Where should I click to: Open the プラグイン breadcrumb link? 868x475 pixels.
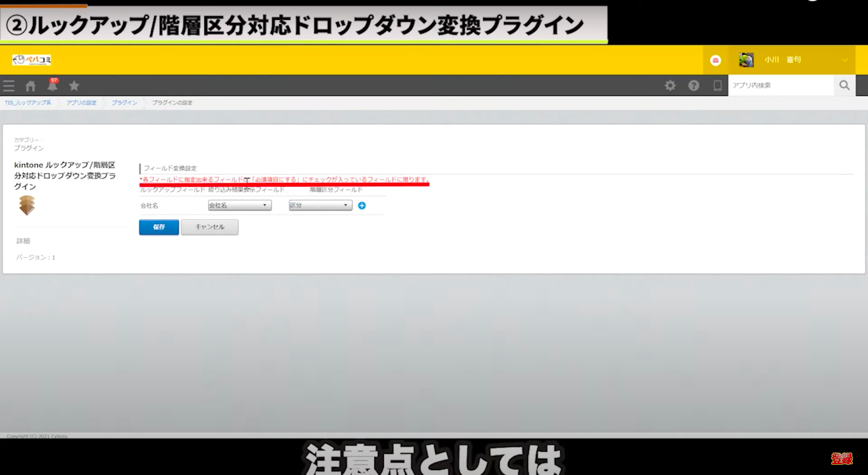(x=124, y=103)
